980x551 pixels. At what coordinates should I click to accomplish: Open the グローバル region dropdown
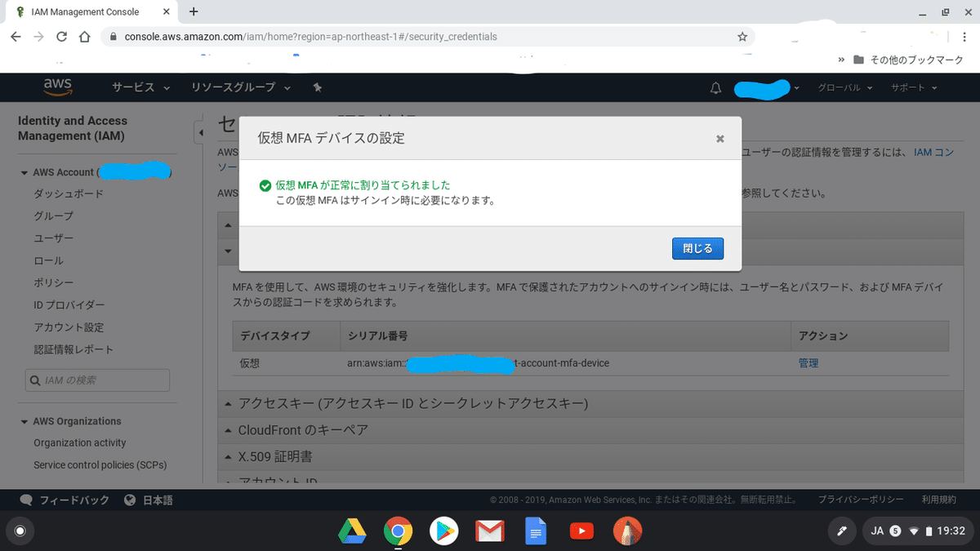[845, 88]
